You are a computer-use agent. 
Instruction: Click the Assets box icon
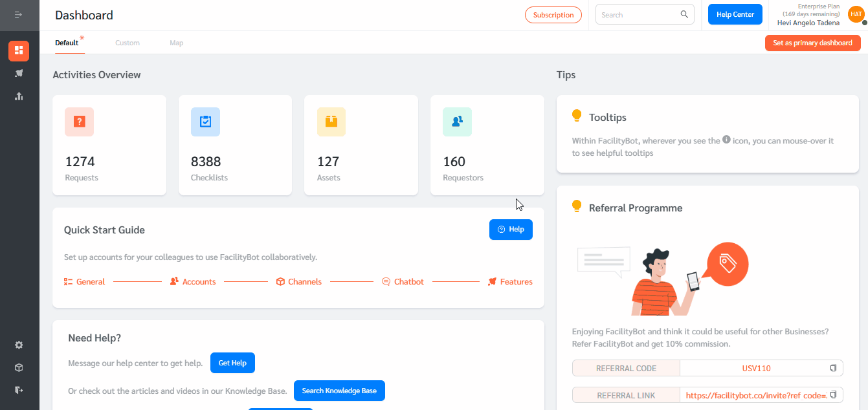(331, 122)
